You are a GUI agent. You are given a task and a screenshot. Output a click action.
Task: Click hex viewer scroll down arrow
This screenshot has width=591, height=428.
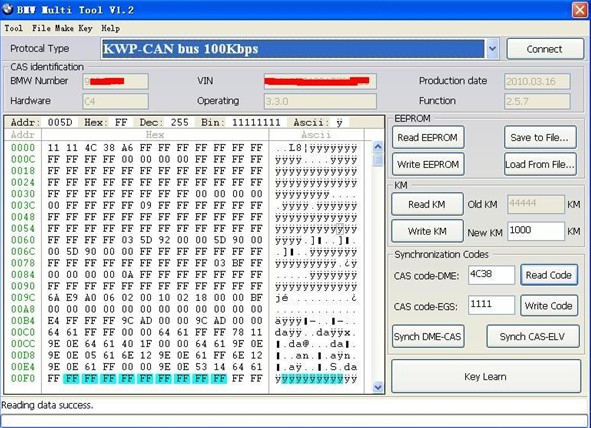coord(378,387)
